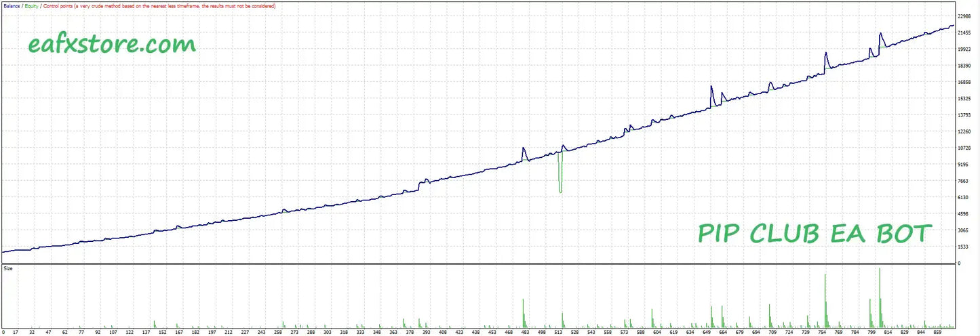Click the 9195 value on the price axis
The image size is (980, 336).
tap(963, 165)
